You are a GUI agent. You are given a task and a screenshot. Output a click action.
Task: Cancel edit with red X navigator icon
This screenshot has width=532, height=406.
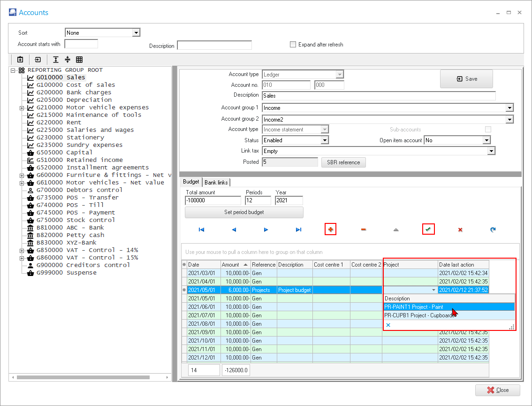[460, 230]
